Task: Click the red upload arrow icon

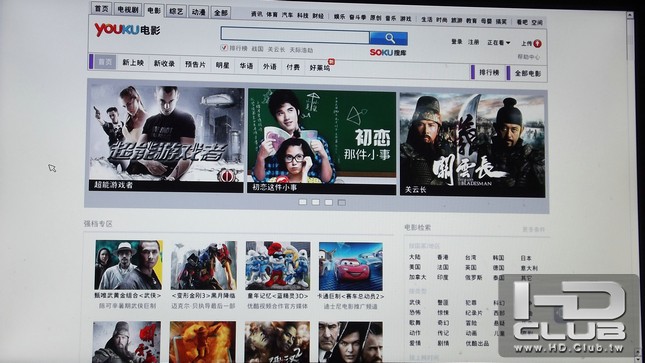Action: click(x=538, y=44)
